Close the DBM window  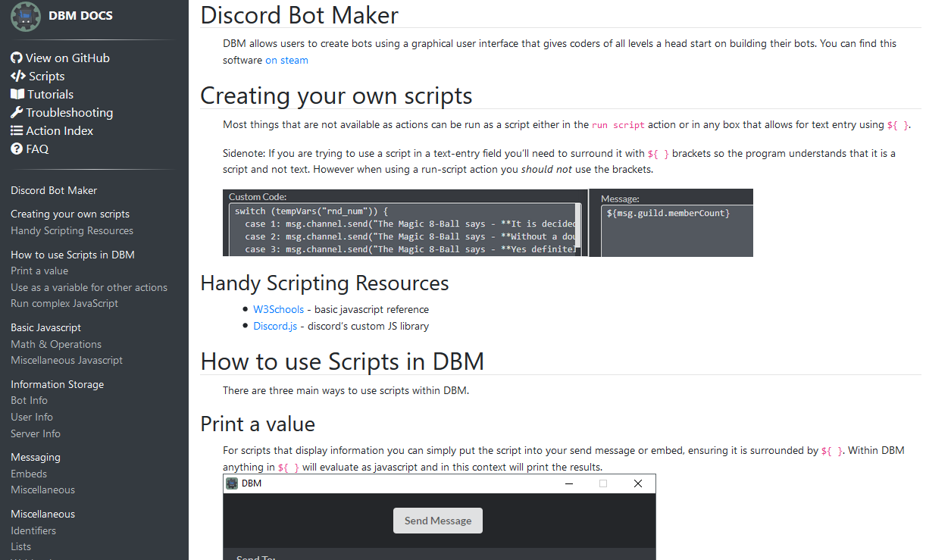tap(637, 483)
